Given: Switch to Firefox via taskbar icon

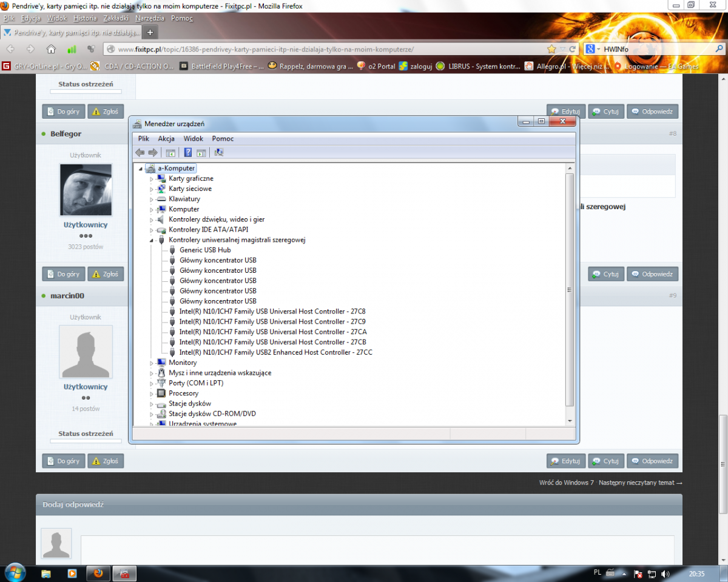Looking at the screenshot, I should [98, 573].
